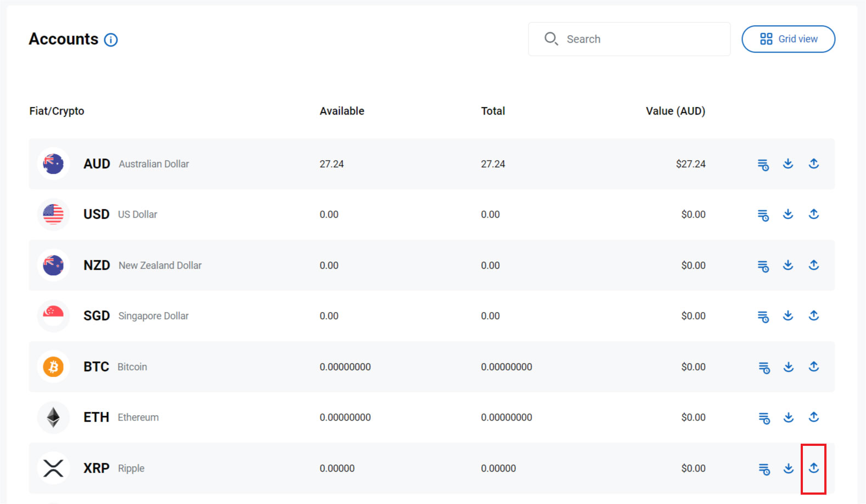Viewport: 866px width, 504px height.
Task: Click the ETH withdraw icon
Action: pos(814,417)
